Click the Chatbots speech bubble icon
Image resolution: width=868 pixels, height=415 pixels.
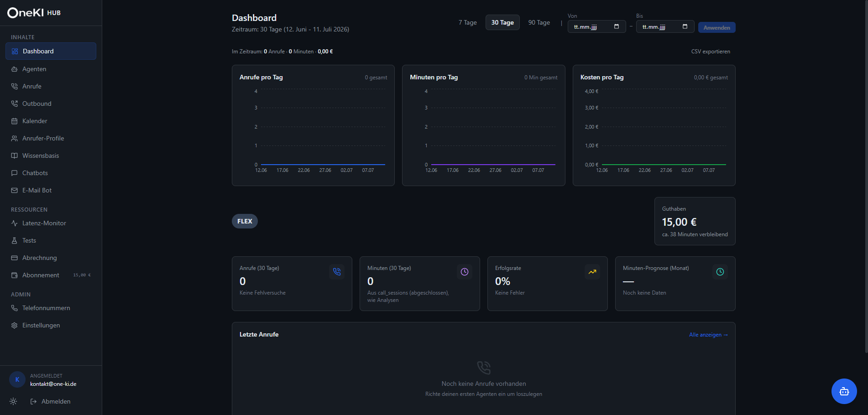pyautogui.click(x=14, y=173)
